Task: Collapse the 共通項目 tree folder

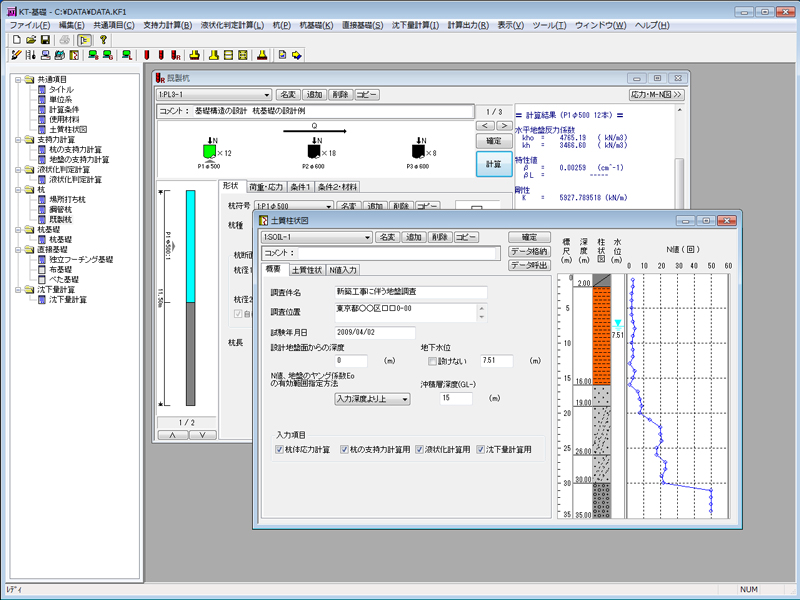Action: click(x=18, y=79)
